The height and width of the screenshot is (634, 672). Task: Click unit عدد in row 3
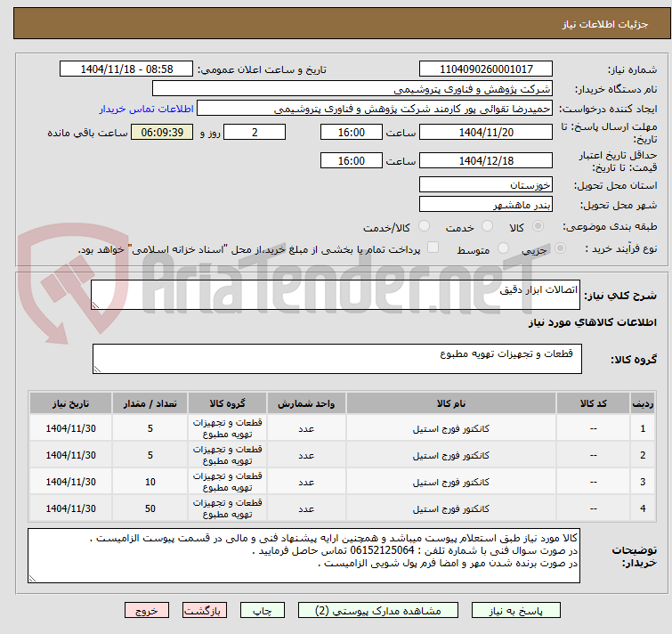pyautogui.click(x=306, y=483)
